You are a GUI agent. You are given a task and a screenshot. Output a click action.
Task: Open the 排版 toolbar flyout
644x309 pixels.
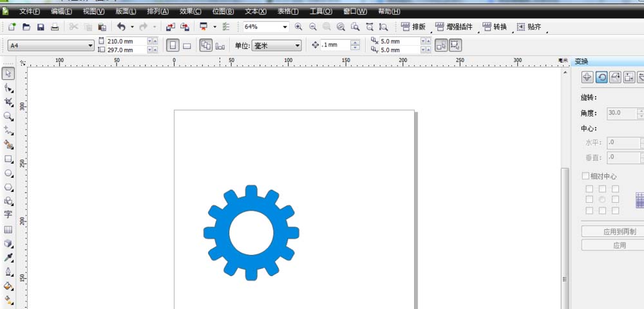(x=413, y=27)
